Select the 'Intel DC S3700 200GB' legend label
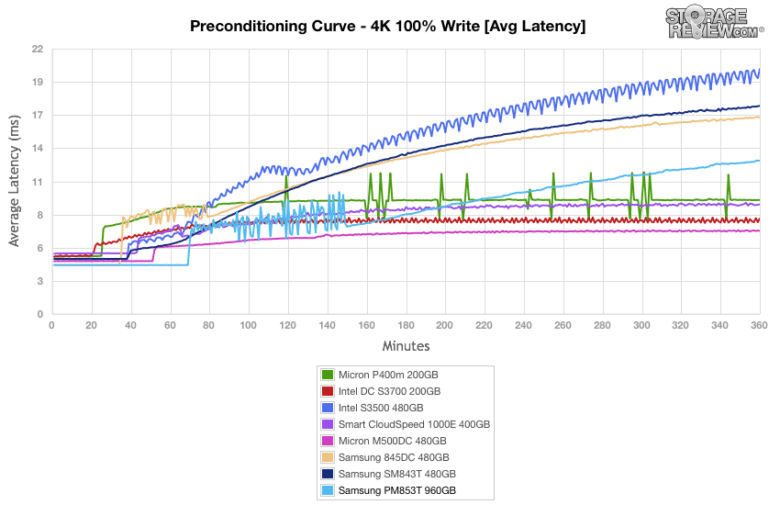 click(390, 391)
